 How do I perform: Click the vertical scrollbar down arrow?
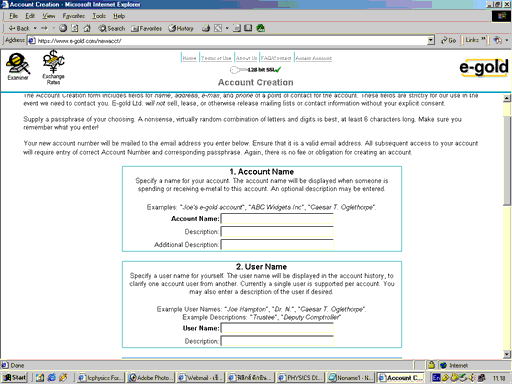[507, 354]
